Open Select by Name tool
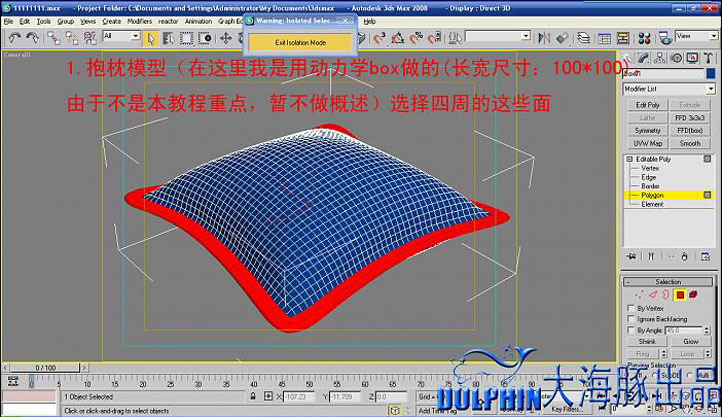The width and height of the screenshot is (722, 417). point(168,38)
